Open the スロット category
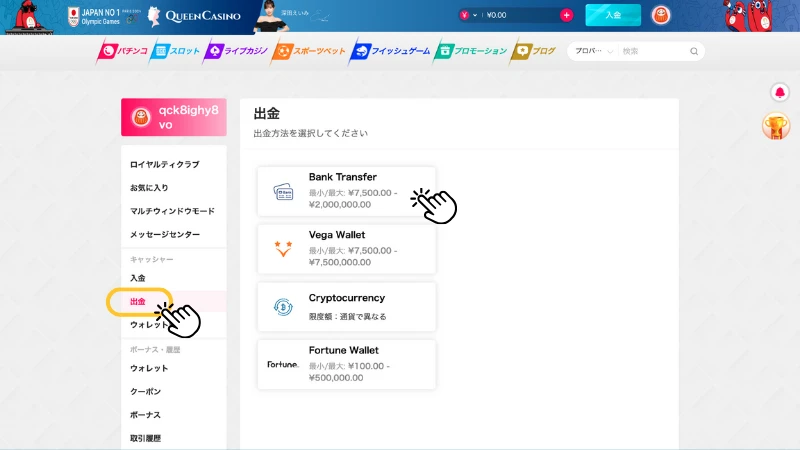 [x=176, y=51]
